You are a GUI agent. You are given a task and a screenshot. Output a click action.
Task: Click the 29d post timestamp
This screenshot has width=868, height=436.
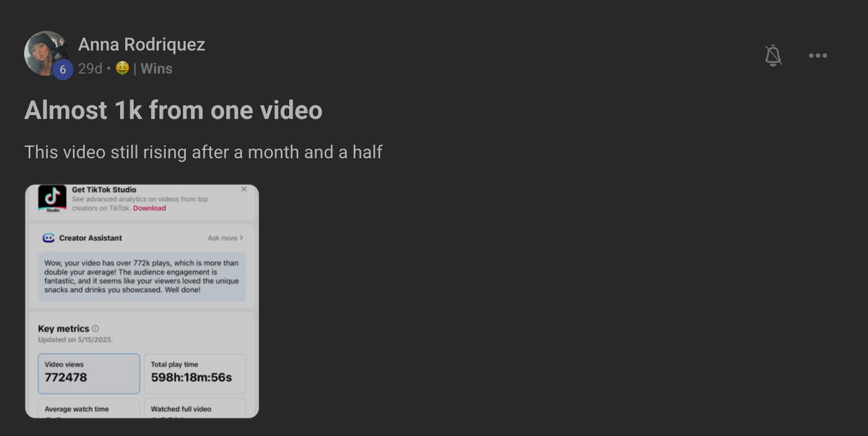[90, 69]
